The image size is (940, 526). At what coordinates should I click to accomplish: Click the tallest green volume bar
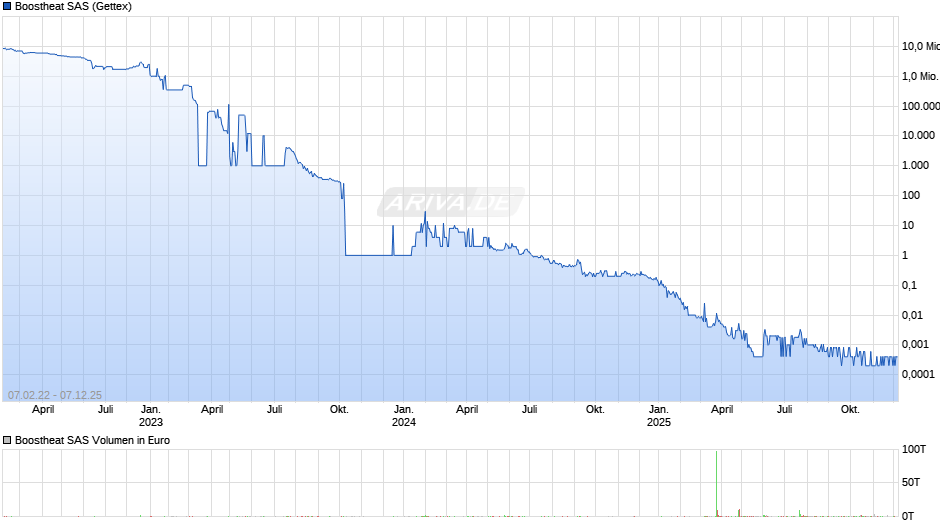[x=716, y=483]
